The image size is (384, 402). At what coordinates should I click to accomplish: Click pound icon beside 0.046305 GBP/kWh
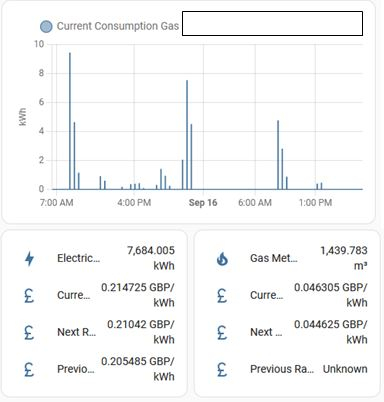(222, 295)
